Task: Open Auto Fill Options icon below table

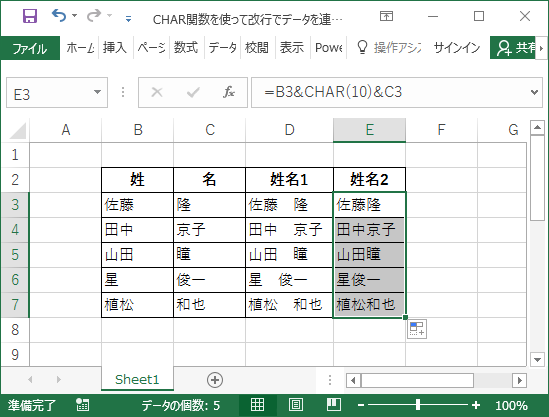Action: click(x=417, y=329)
